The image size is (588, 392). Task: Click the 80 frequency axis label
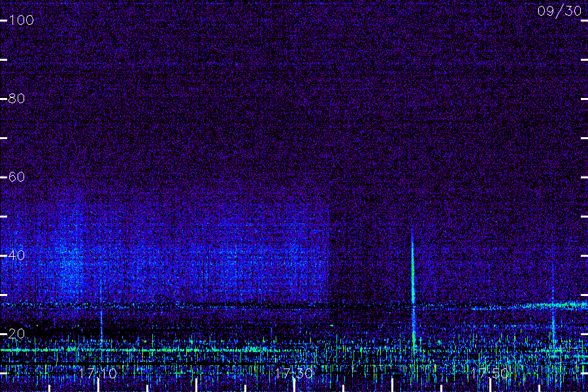(x=17, y=98)
